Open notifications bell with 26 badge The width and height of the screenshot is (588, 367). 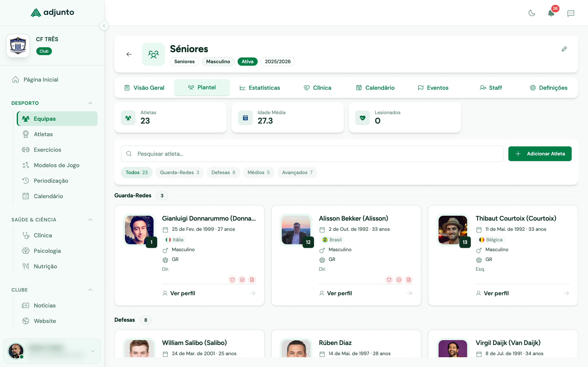[551, 13]
